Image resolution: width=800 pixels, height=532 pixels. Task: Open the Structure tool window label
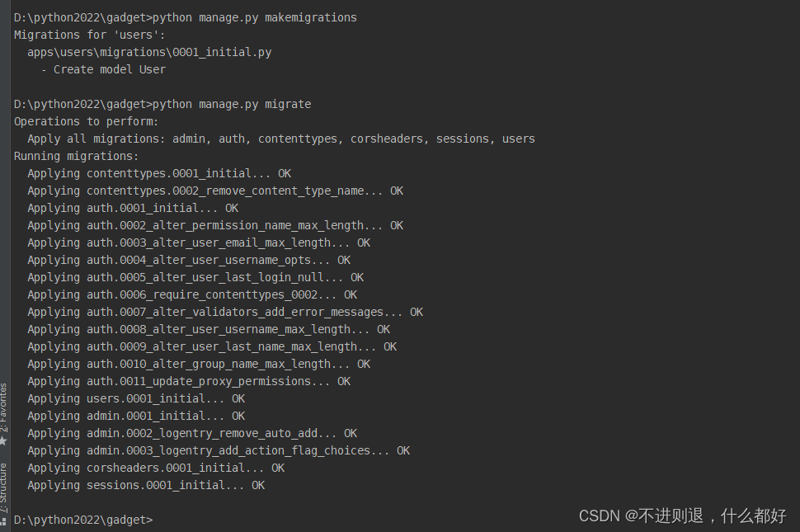[3, 487]
